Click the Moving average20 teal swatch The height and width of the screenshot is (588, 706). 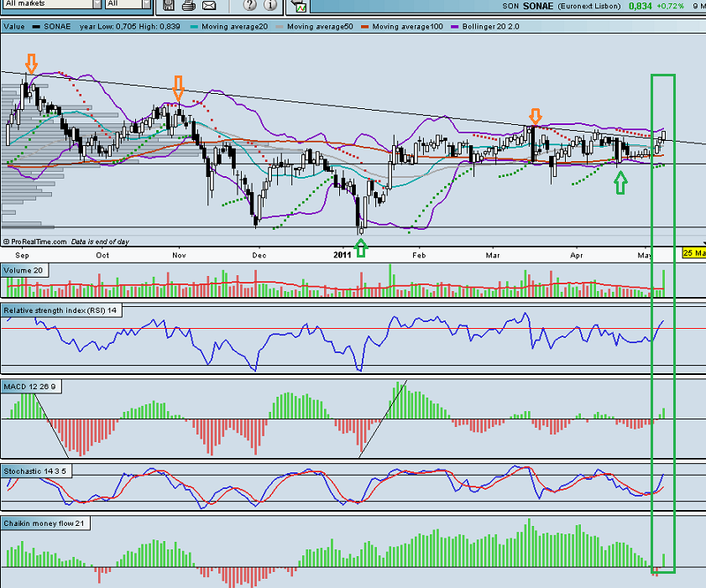(194, 27)
